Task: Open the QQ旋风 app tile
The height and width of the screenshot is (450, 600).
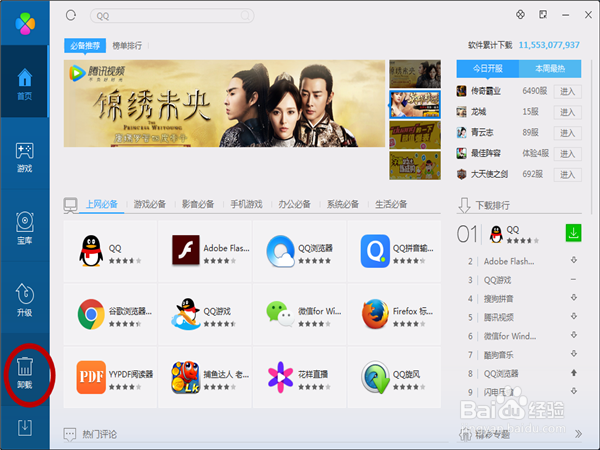Action: 394,377
